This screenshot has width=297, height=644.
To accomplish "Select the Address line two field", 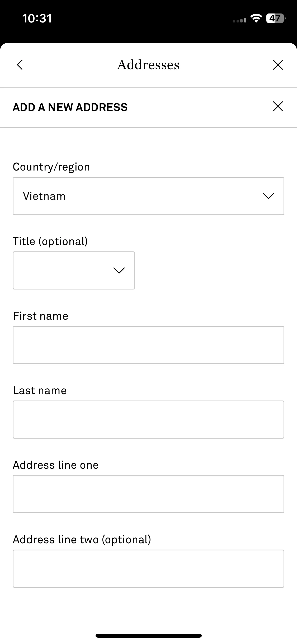I will click(x=148, y=569).
